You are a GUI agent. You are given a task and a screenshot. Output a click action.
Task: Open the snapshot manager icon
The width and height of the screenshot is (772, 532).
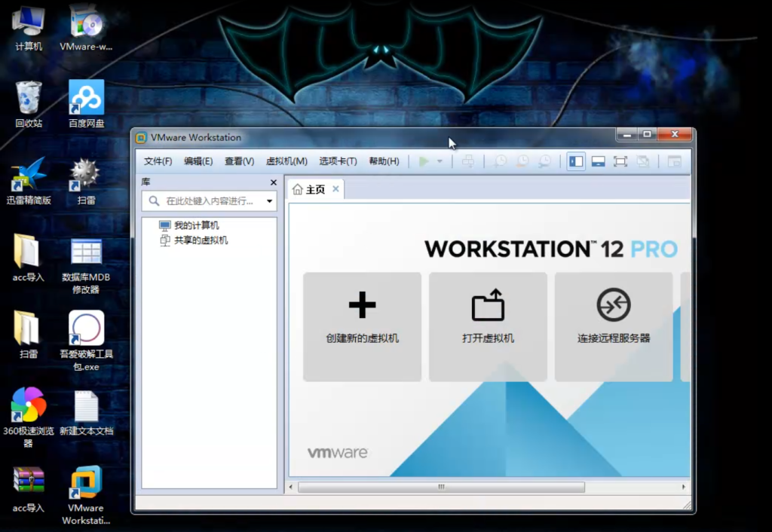point(545,161)
